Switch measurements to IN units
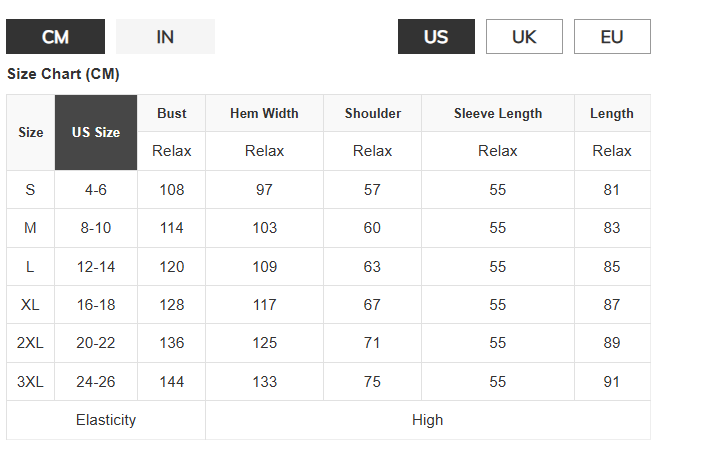Viewport: 727px width, 450px height. pos(165,37)
